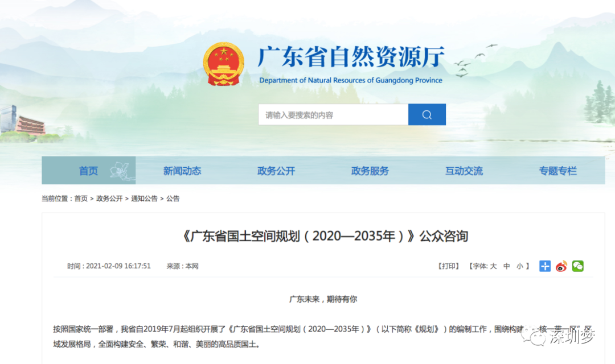Focus the 请输入要搜索的内容 search field
The height and width of the screenshot is (364, 615).
click(x=333, y=115)
